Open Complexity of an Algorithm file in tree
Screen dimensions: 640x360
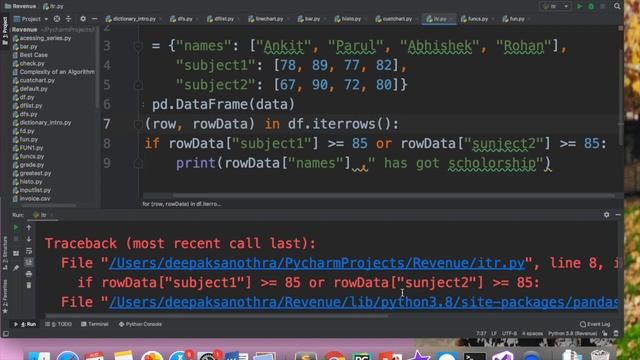53,72
